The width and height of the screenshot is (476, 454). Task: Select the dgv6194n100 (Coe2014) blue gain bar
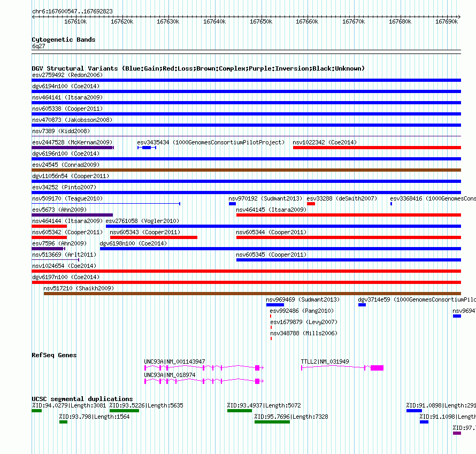point(246,91)
